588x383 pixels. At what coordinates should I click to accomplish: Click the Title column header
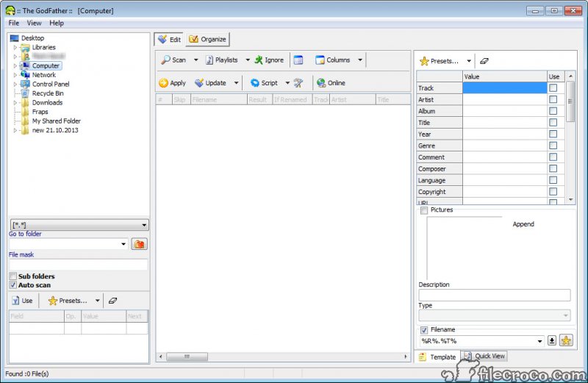[393, 100]
